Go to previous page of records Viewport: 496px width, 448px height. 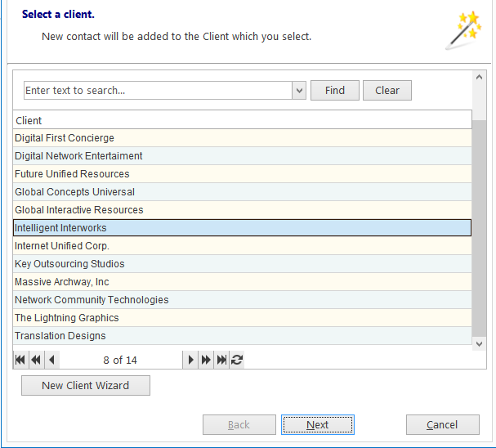(37, 360)
